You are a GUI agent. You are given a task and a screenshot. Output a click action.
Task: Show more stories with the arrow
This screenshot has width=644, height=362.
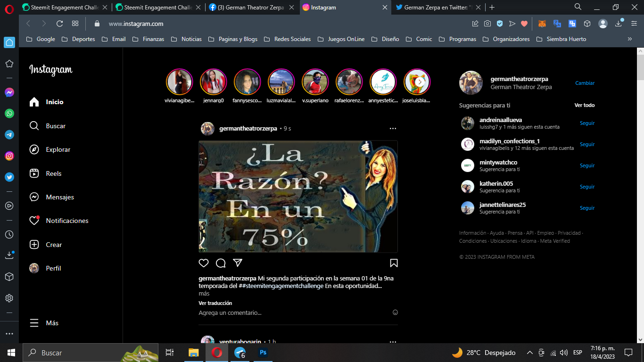coord(420,82)
